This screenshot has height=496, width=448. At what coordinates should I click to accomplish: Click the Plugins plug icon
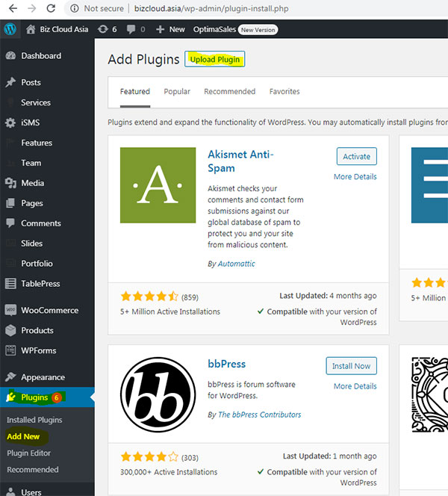coord(11,397)
